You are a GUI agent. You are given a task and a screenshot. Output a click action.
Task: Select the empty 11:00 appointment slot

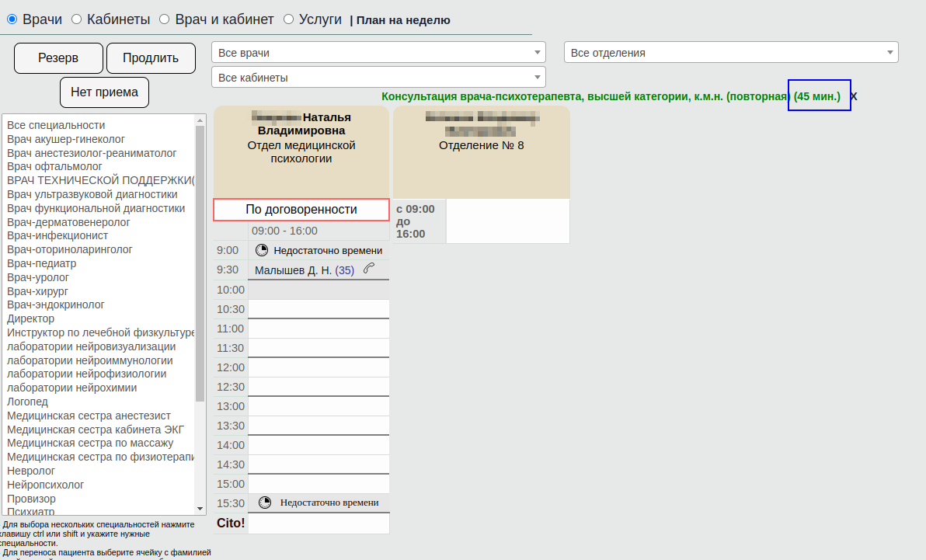pyautogui.click(x=318, y=329)
